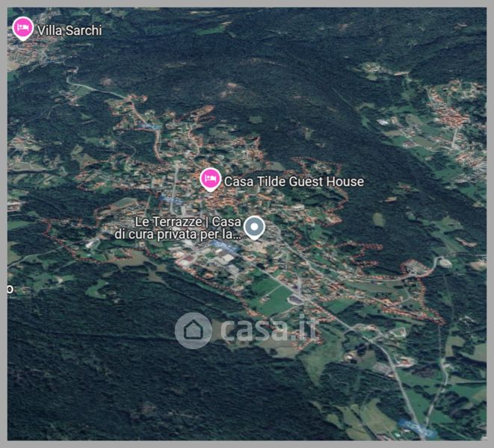Select the grey Le Terrazze location marker

pos(254,228)
